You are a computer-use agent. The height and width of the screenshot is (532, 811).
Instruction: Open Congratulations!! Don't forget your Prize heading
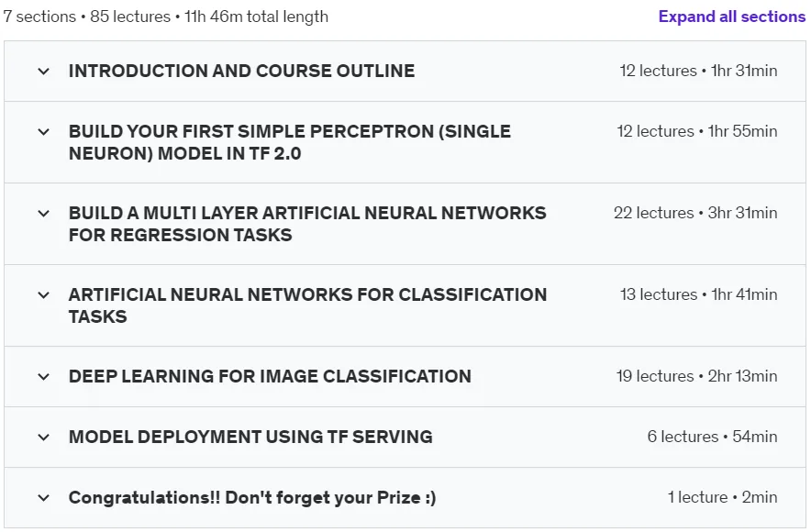coord(252,497)
